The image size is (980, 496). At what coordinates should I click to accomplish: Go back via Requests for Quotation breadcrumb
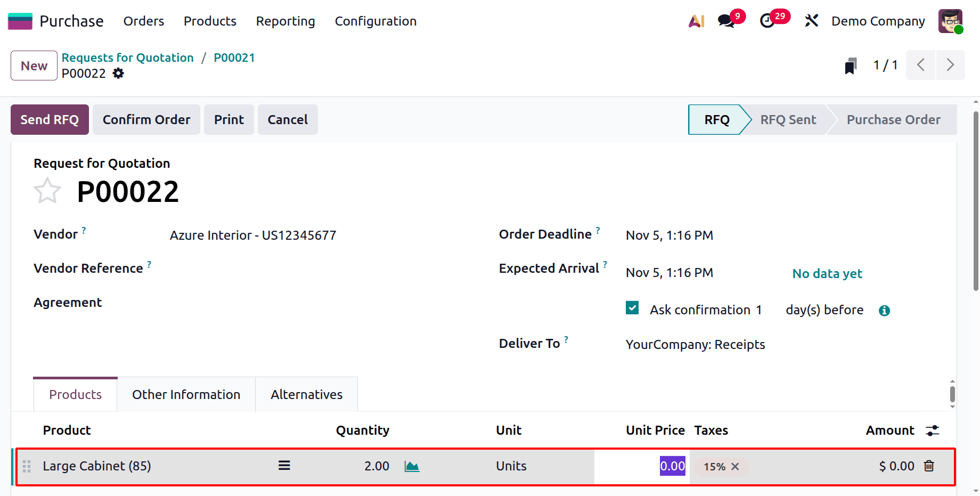click(128, 58)
